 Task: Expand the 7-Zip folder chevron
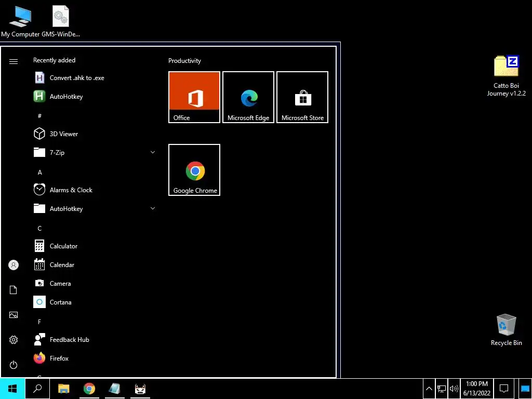(153, 152)
